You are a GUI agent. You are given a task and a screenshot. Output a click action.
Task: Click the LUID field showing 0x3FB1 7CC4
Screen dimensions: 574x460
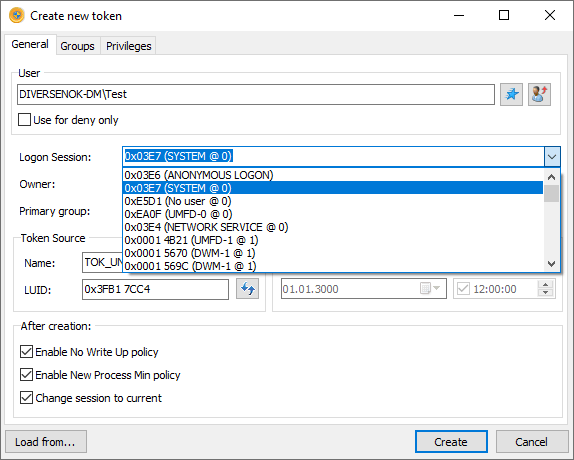(x=156, y=289)
